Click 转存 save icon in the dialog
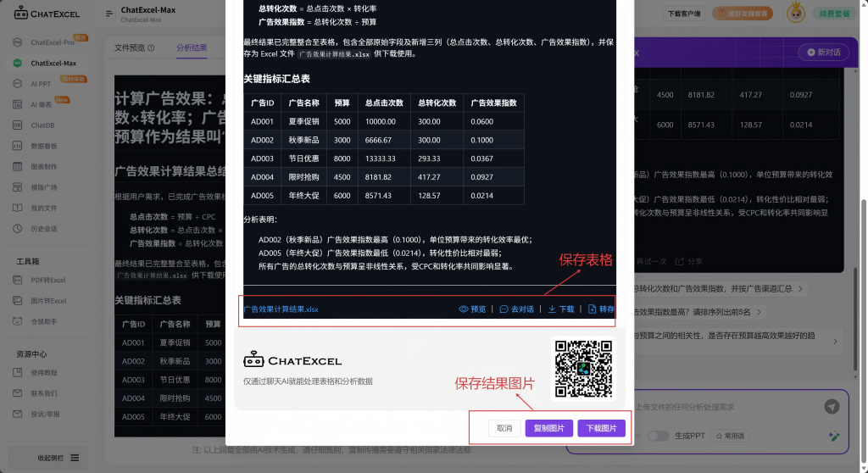This screenshot has width=868, height=473. (x=592, y=309)
